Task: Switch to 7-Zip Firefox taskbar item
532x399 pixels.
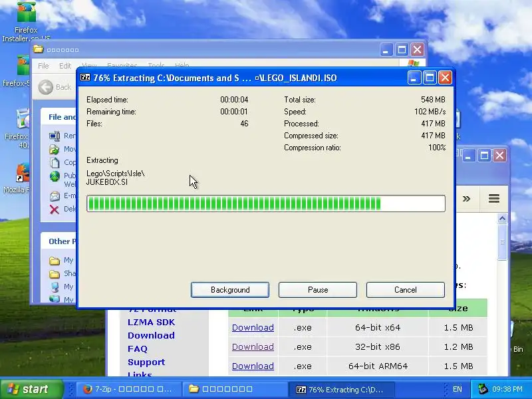Action: click(x=128, y=389)
